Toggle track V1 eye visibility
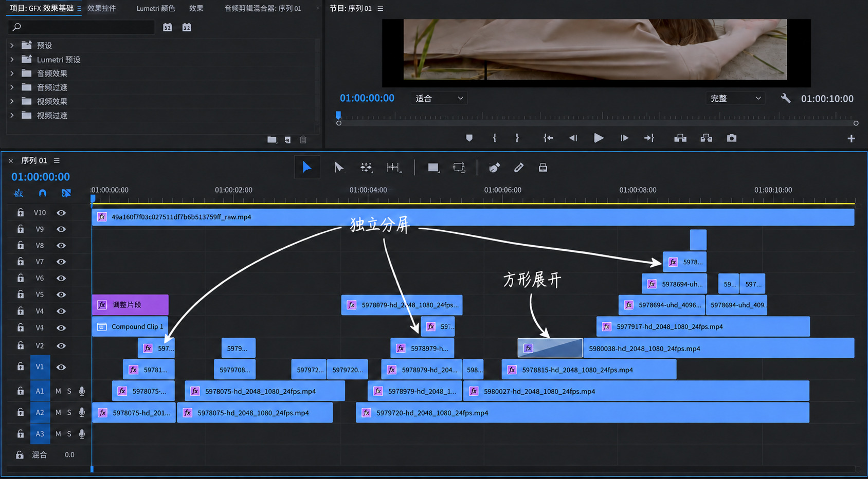 (61, 367)
